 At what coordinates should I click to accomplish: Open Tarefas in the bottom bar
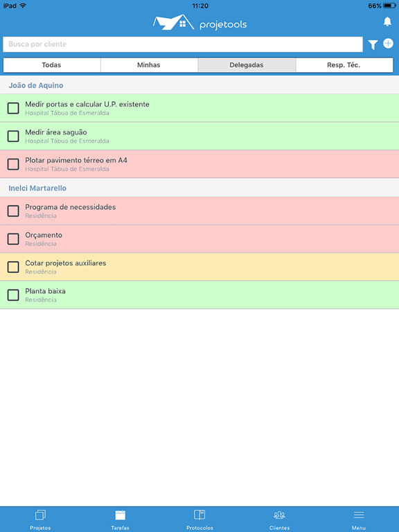click(120, 520)
